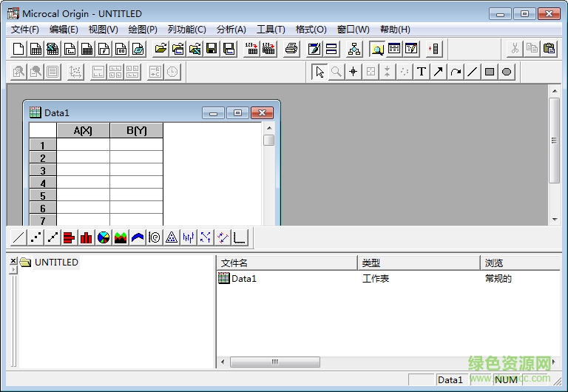Select the Text tool in the toolbar

coord(422,72)
